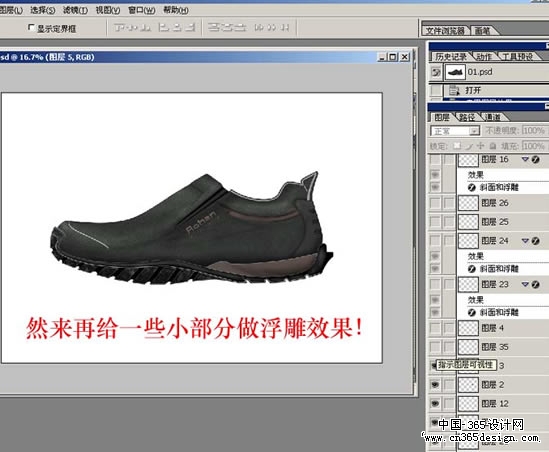The height and width of the screenshot is (452, 549).
Task: Toggle lock image pixels brush icon
Action: (469, 146)
